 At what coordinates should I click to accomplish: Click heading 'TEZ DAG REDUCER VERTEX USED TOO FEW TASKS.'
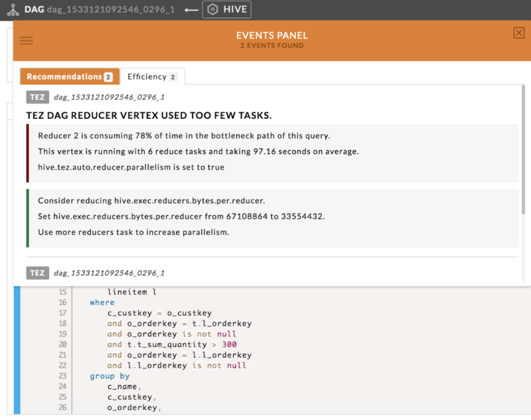click(x=149, y=115)
